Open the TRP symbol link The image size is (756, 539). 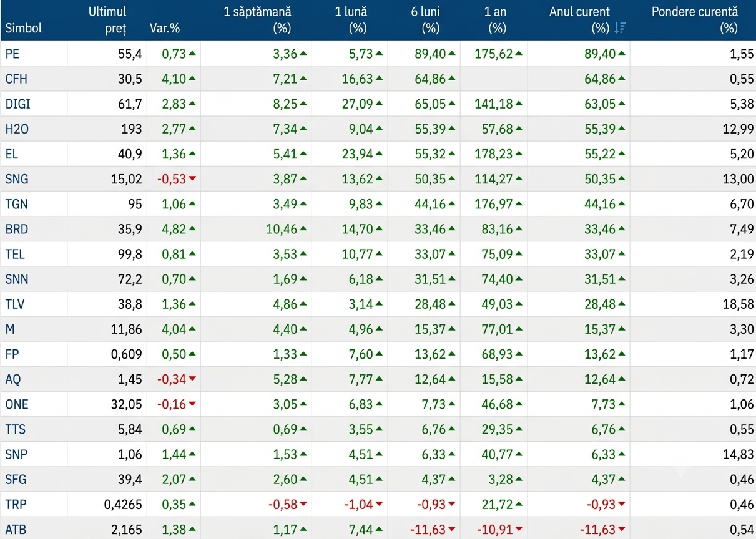tap(16, 504)
